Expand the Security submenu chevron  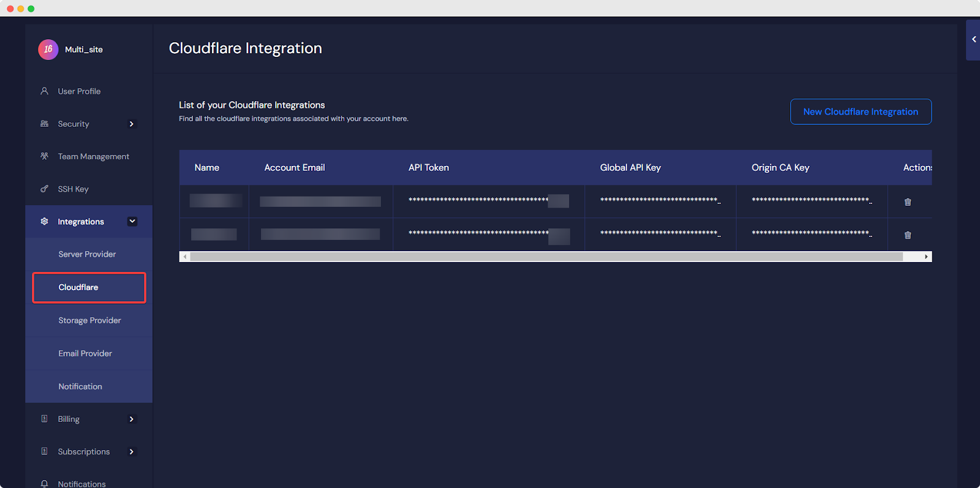pos(131,124)
